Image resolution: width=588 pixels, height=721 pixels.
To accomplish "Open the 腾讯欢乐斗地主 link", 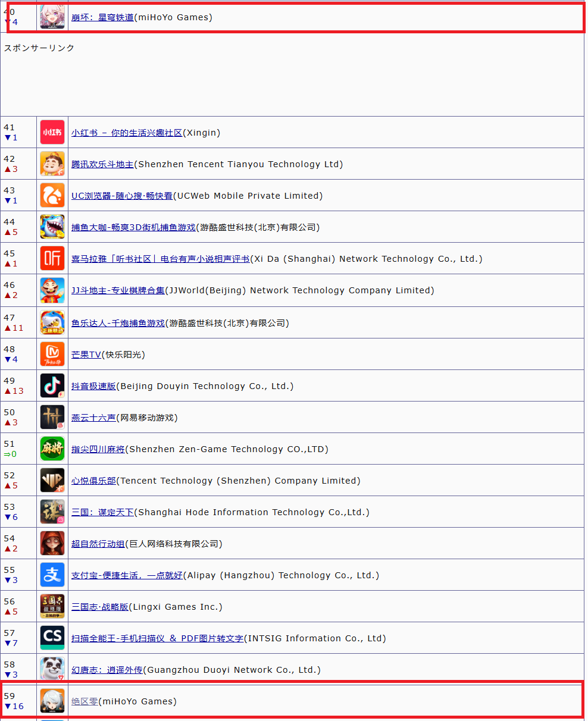I will click(102, 164).
